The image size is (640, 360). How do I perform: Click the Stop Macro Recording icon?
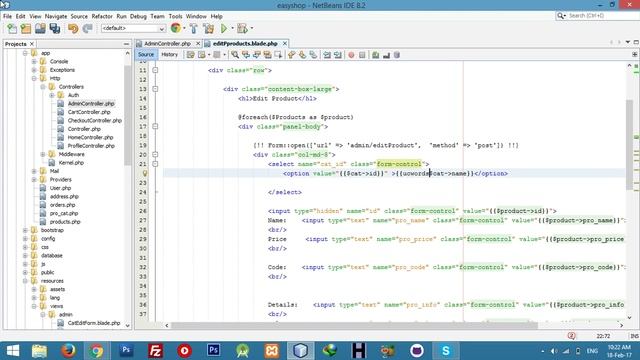[x=362, y=55]
